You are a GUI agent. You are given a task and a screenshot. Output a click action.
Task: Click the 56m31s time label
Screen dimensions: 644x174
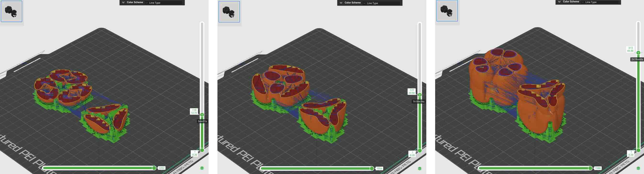(202, 121)
